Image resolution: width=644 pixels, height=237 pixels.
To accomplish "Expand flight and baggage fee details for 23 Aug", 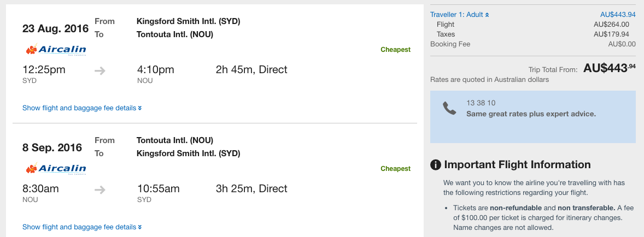I will (x=82, y=108).
